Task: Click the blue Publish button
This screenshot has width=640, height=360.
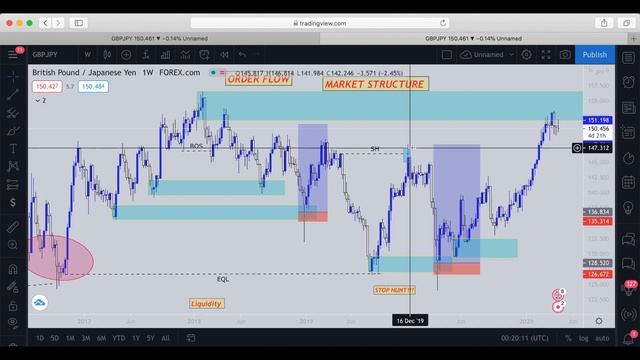Action: [595, 54]
